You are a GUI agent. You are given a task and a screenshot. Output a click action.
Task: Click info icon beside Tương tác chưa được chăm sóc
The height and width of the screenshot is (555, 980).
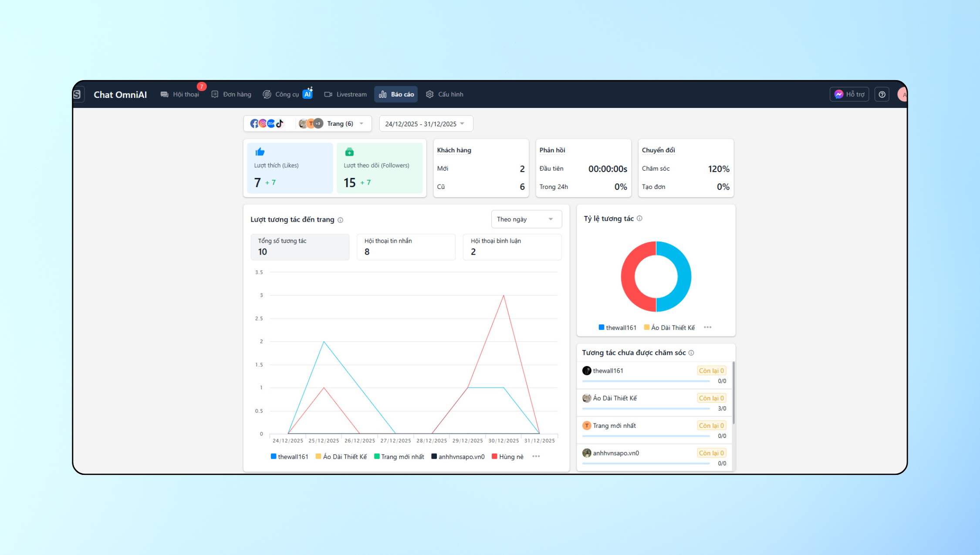tap(691, 353)
